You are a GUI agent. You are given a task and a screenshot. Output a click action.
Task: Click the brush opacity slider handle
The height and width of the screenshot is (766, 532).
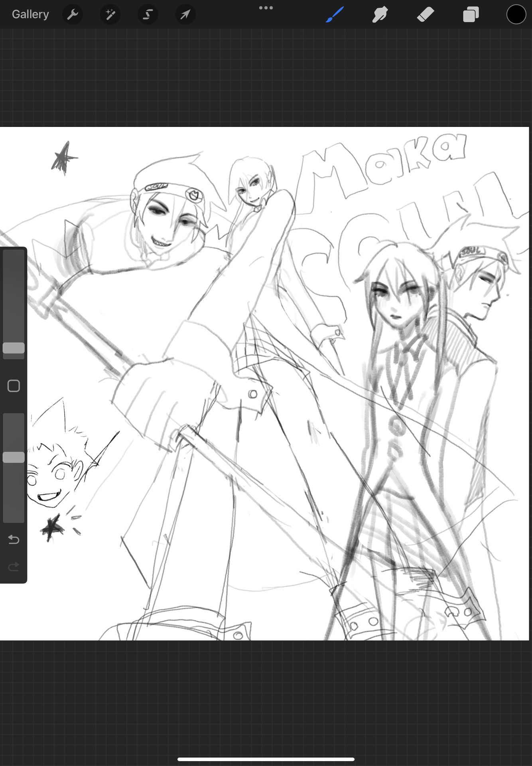pyautogui.click(x=14, y=457)
